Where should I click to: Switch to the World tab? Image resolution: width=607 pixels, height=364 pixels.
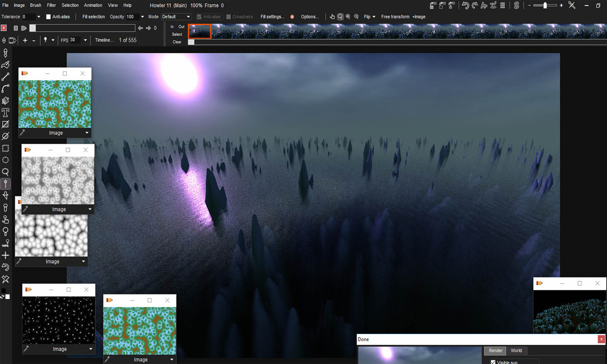tap(516, 350)
